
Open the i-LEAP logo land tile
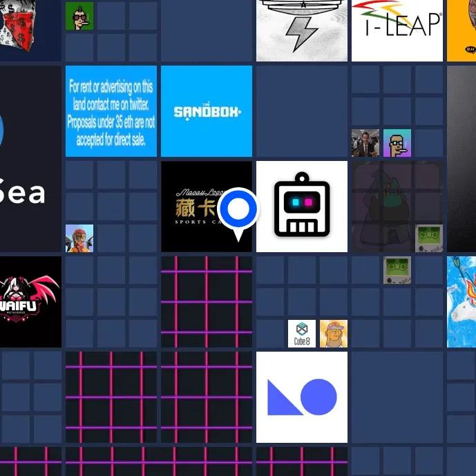397,30
